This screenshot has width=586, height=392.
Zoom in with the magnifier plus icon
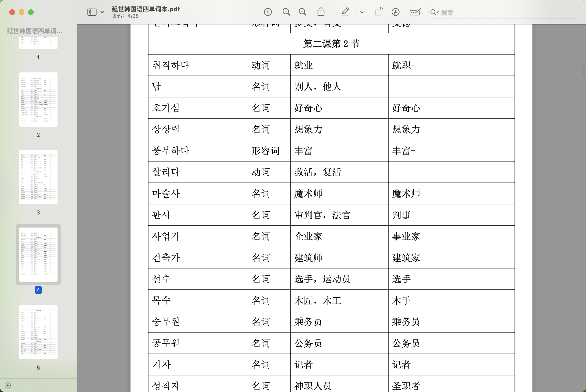pos(303,12)
